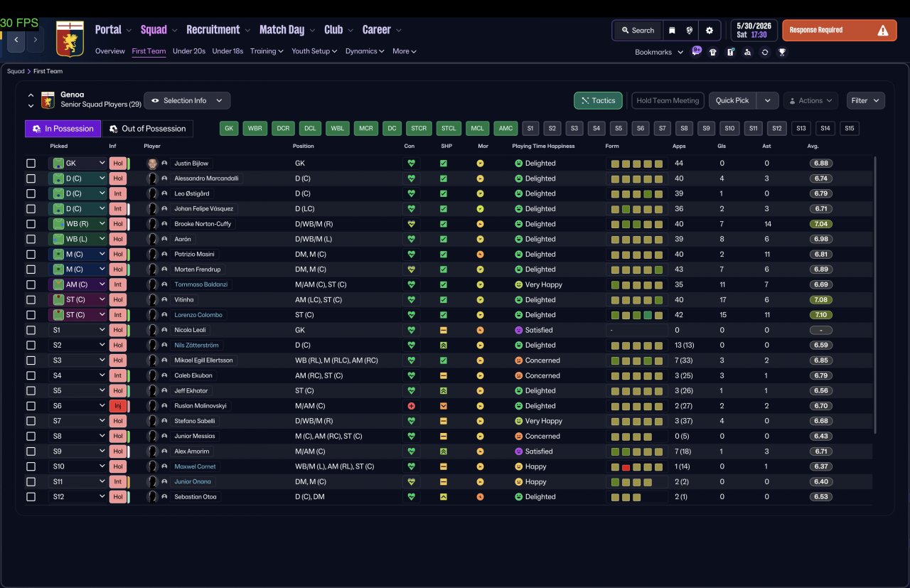Click the scouting person-search bookmark icon
This screenshot has width=910, height=588.
[747, 52]
